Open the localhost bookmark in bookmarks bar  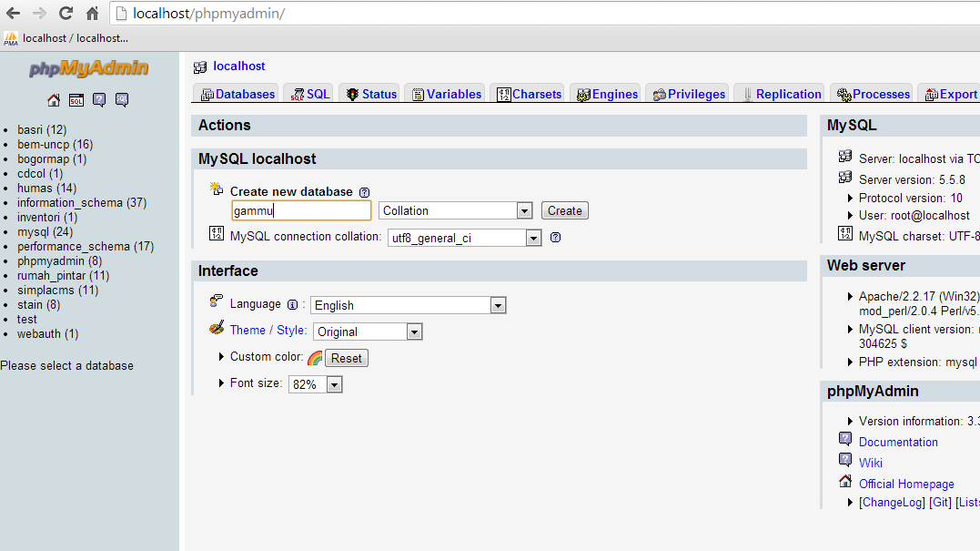pyautogui.click(x=66, y=38)
